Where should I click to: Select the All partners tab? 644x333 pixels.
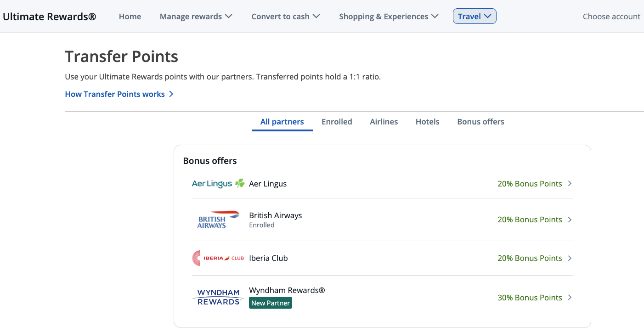pos(282,121)
